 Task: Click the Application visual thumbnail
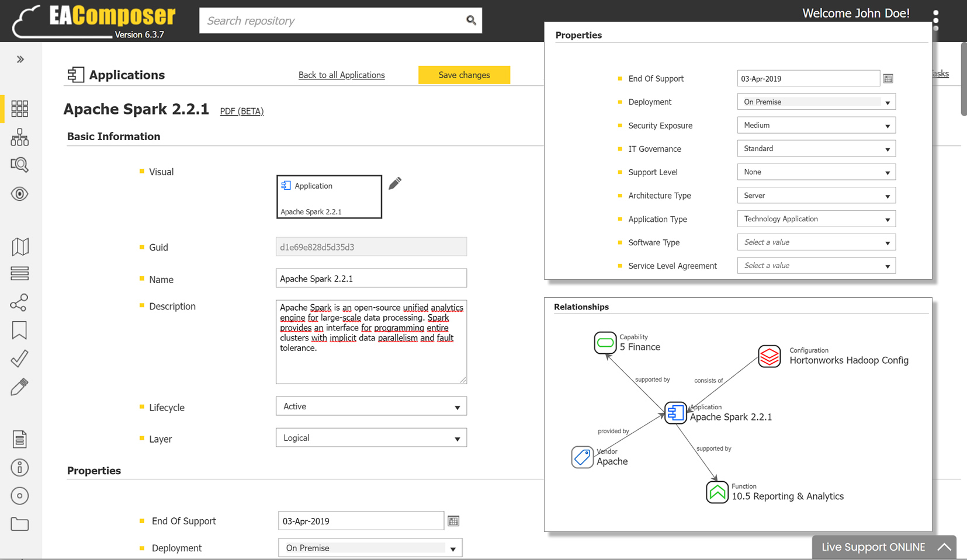(x=329, y=197)
